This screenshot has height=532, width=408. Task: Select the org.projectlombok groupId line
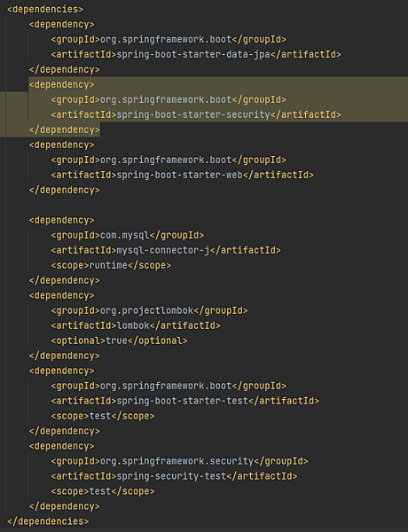pyautogui.click(x=149, y=310)
